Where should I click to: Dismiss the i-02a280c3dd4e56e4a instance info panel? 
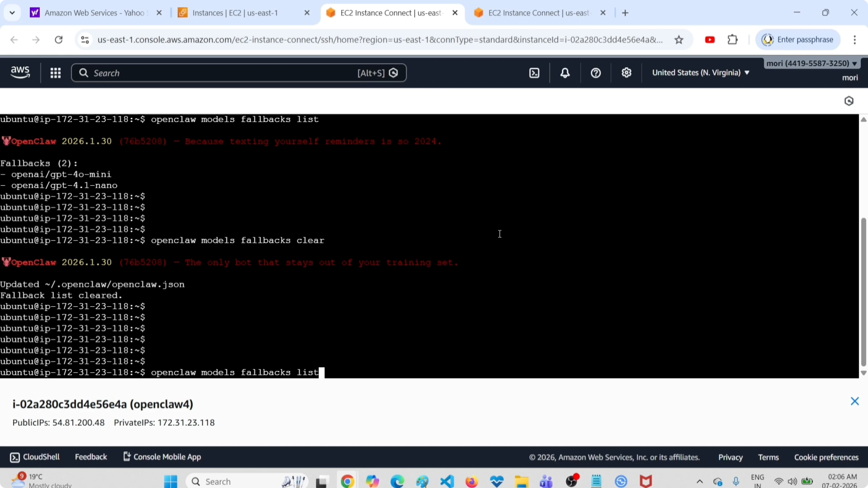855,401
